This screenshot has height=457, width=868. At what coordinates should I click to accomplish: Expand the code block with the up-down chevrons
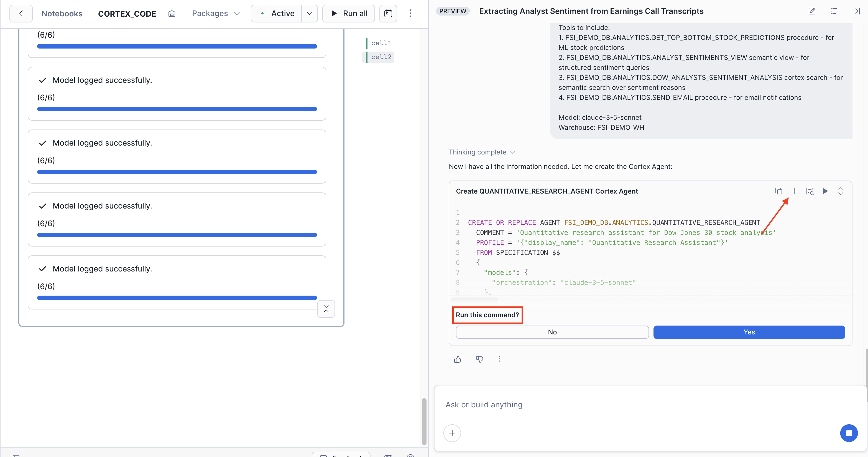tap(841, 191)
